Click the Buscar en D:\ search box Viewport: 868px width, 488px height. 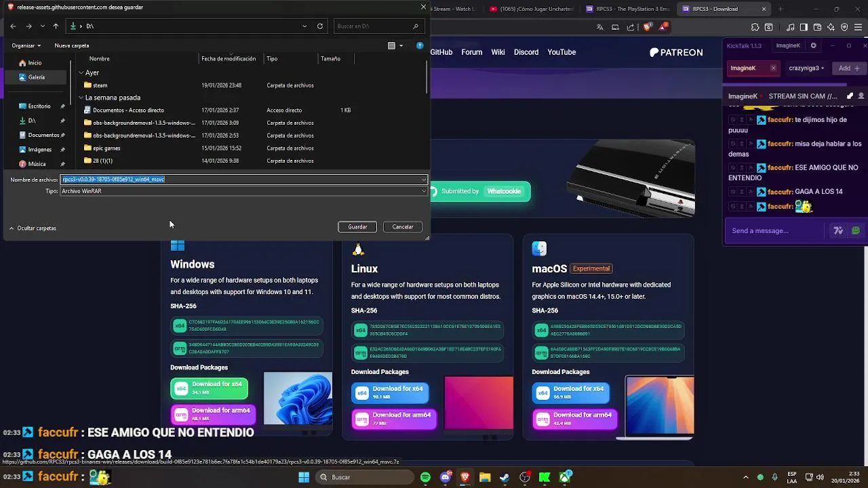[x=378, y=26]
